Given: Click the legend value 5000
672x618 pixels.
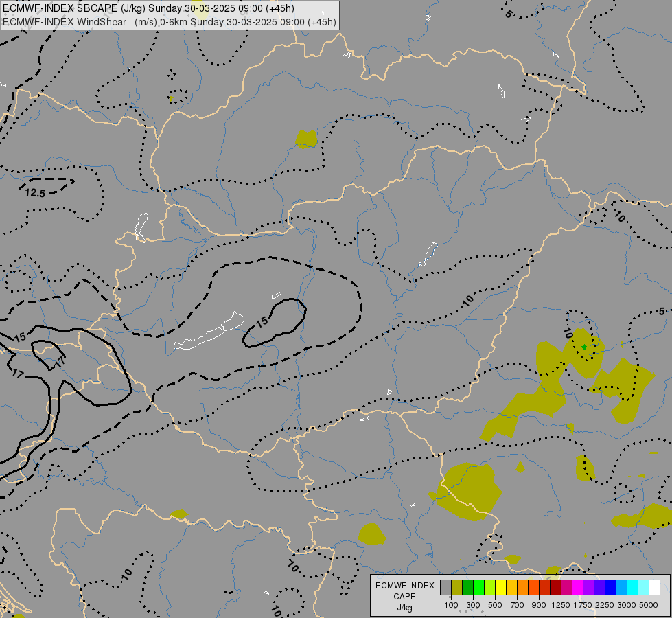Looking at the screenshot, I should pyautogui.click(x=649, y=605).
